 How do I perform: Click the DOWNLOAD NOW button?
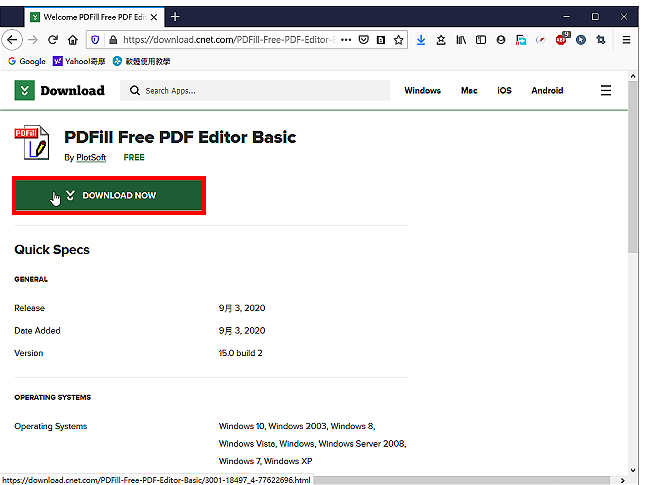(109, 196)
